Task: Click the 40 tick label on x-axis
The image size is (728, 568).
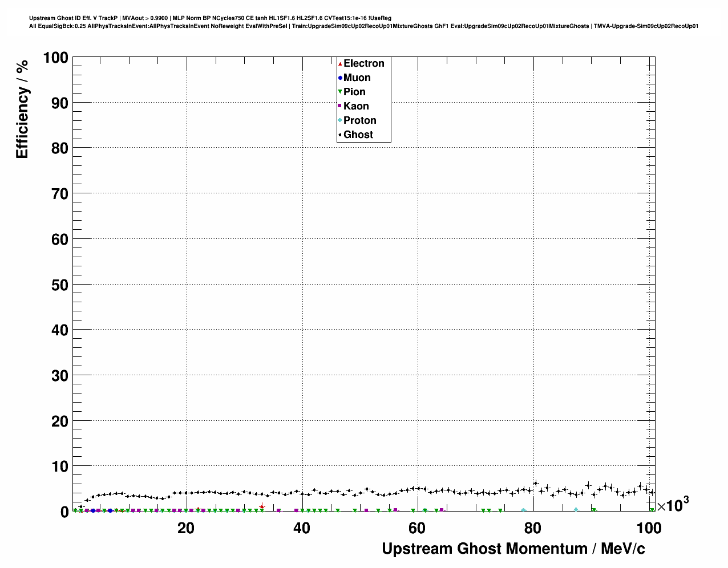Action: click(301, 529)
